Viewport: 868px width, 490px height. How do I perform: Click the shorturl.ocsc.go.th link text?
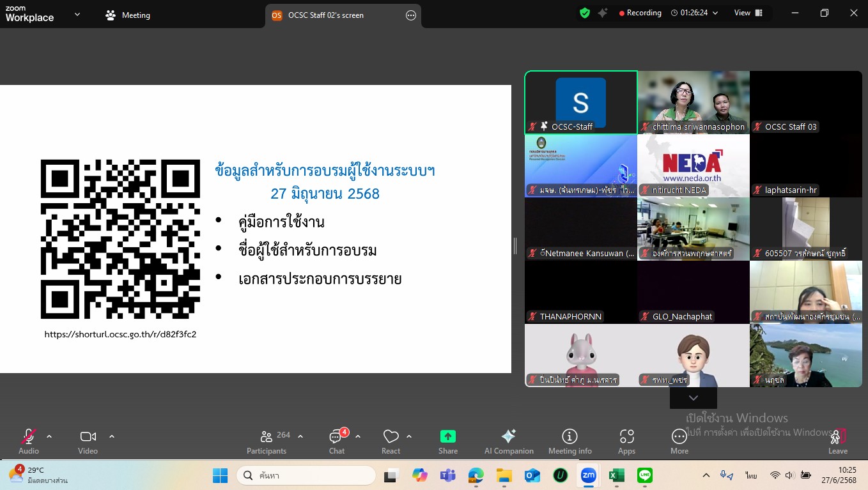[120, 334]
